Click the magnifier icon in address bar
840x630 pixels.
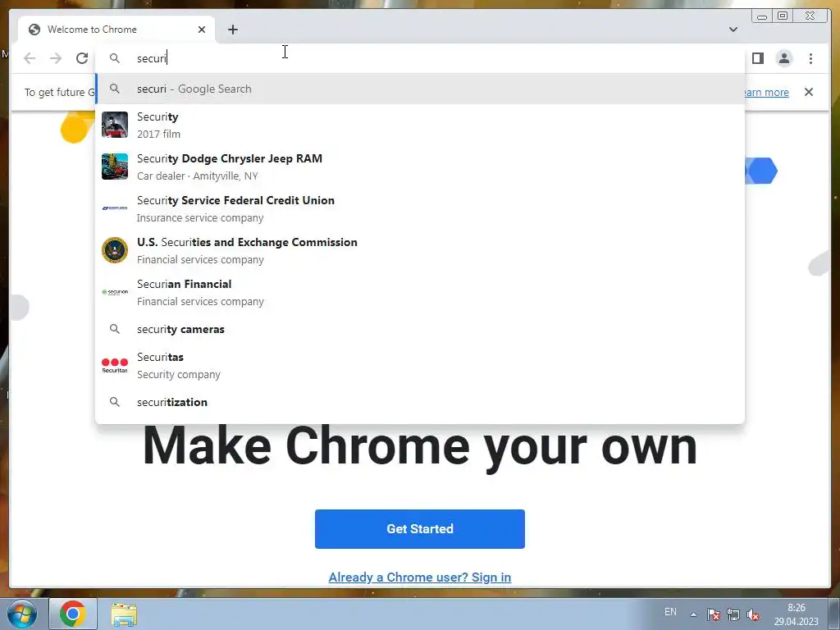[115, 58]
